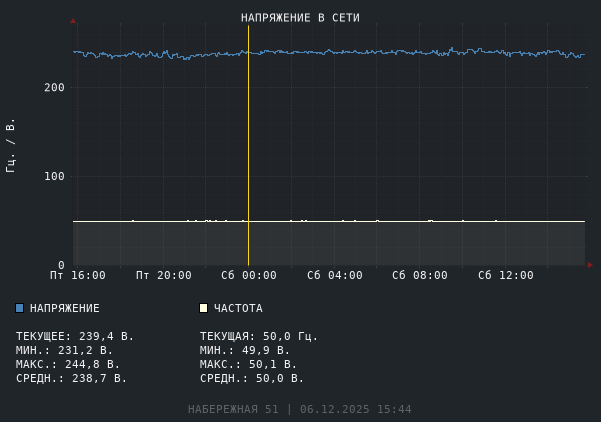Click the 200 tick on the Y axis
Screen dimensions: 601x422
coord(54,88)
